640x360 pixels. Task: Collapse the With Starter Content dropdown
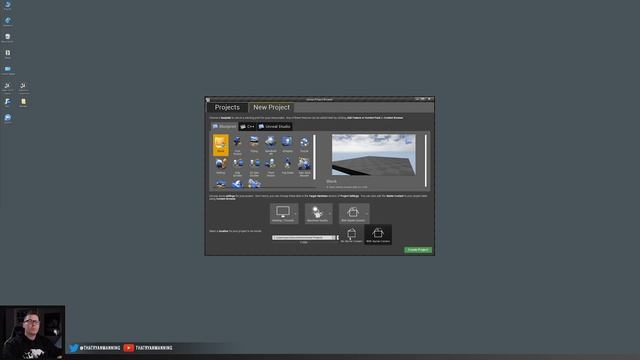[x=354, y=213]
